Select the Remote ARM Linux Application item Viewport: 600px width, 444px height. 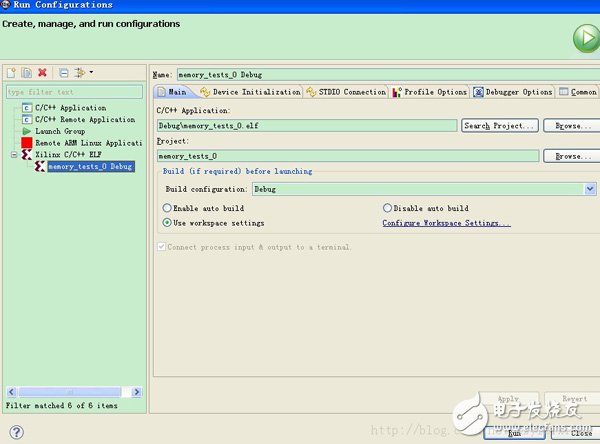(x=90, y=143)
